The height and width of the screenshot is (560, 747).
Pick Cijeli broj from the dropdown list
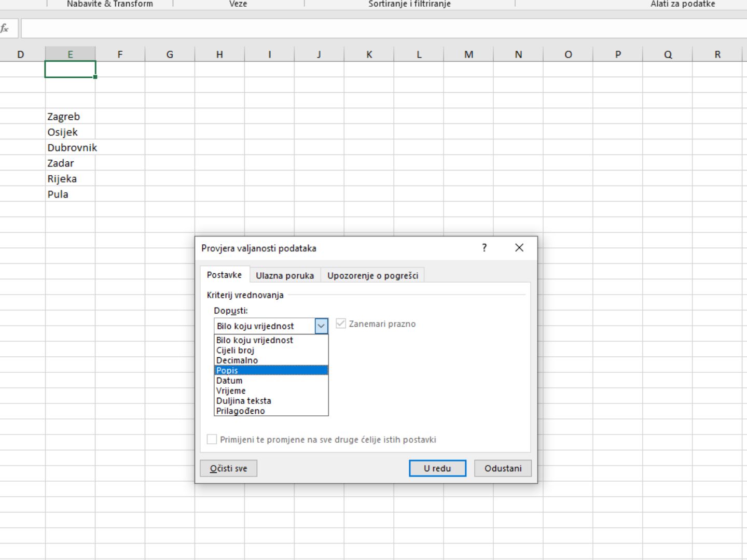tap(271, 350)
